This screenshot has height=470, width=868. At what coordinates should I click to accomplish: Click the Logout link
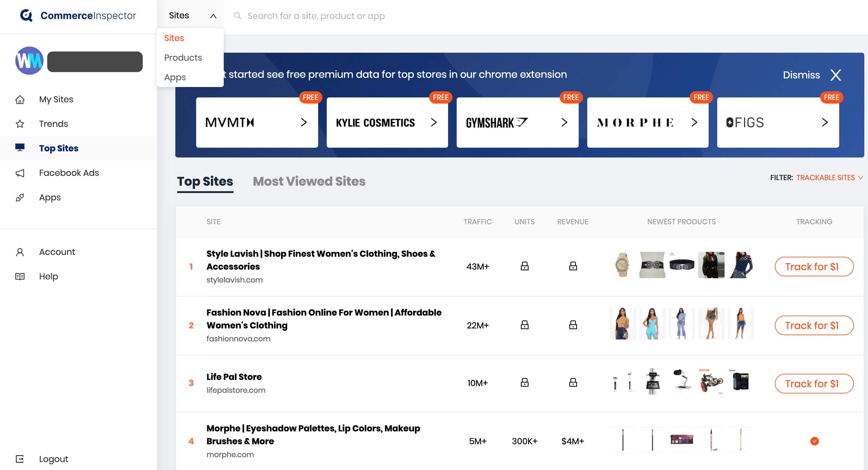click(x=53, y=459)
